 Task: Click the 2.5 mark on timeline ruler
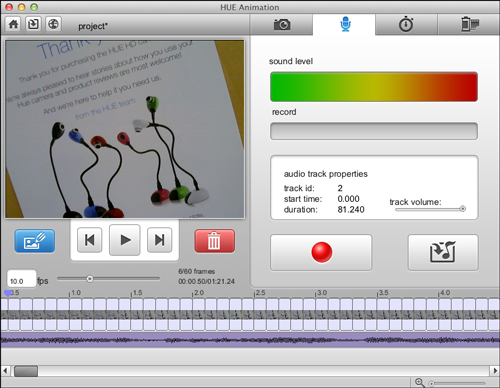[x=260, y=293]
